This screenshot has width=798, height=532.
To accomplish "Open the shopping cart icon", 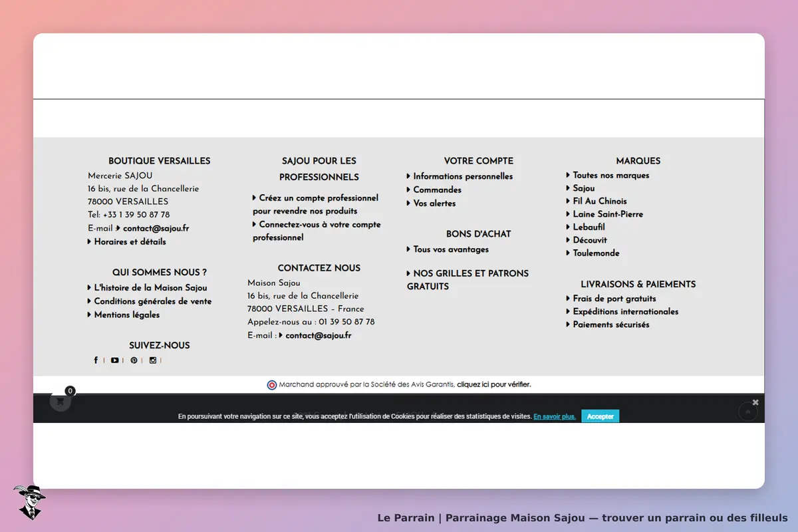I will click(x=61, y=402).
